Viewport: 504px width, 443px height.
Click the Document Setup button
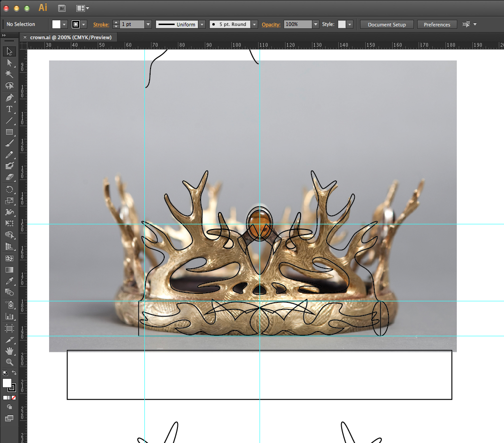[386, 25]
